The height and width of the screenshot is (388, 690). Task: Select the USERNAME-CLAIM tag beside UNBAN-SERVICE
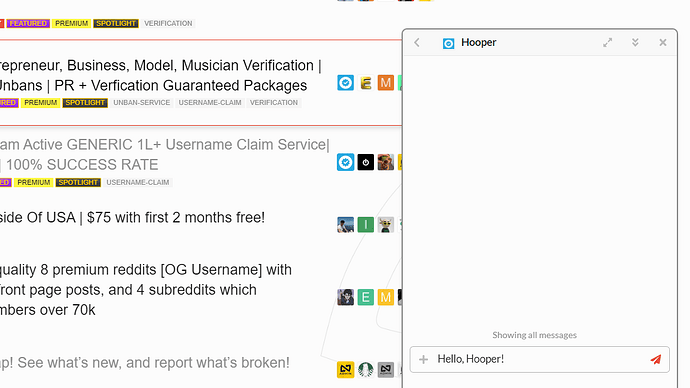click(x=210, y=102)
